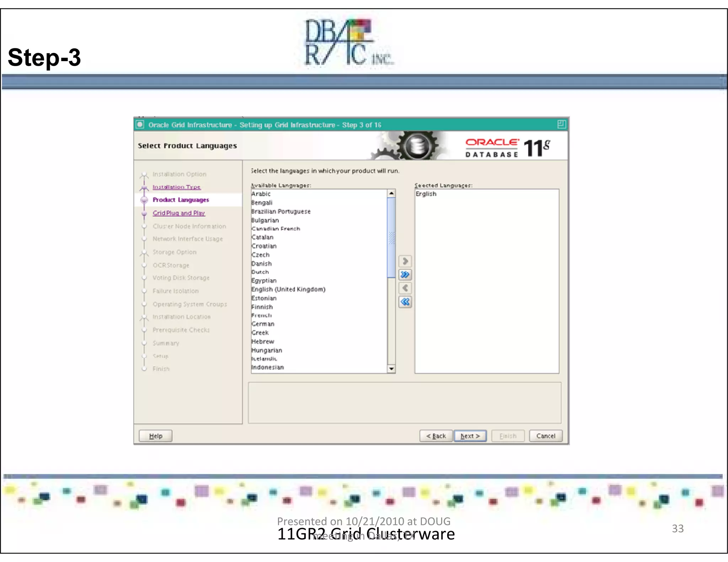Click the Installation Location step
Image resolution: width=728 pixels, height=562 pixels.
182,317
